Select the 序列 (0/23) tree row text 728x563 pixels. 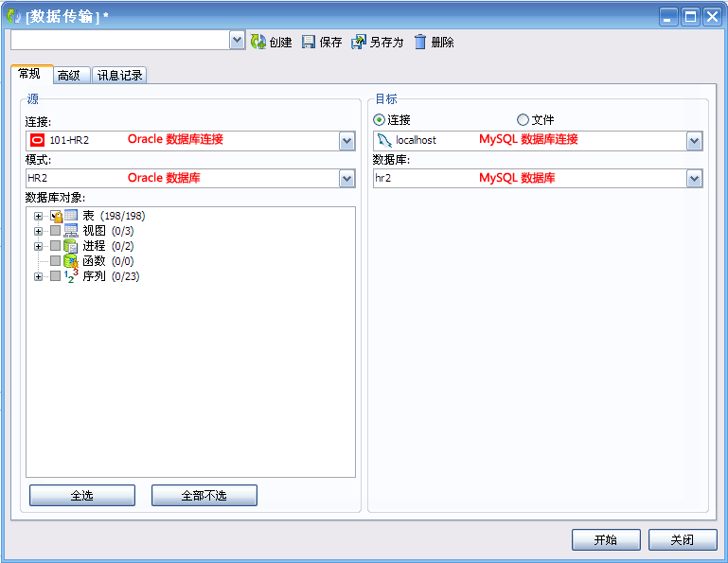point(111,276)
